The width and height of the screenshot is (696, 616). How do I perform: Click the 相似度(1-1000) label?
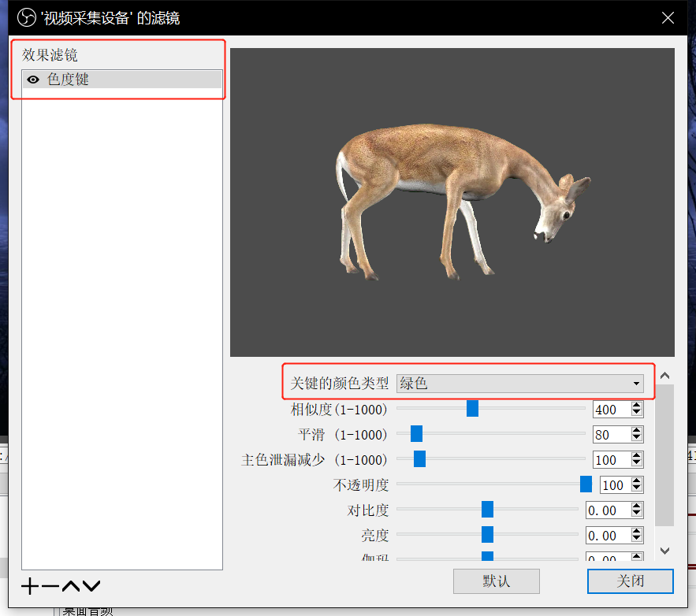(x=339, y=410)
